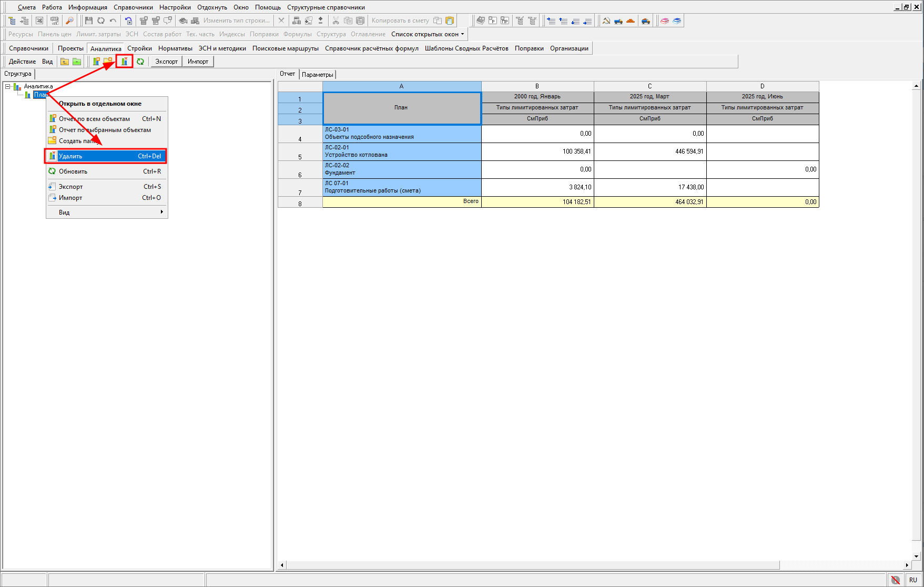The height and width of the screenshot is (587, 924).
Task: Click the scissors cut icon
Action: click(x=336, y=21)
